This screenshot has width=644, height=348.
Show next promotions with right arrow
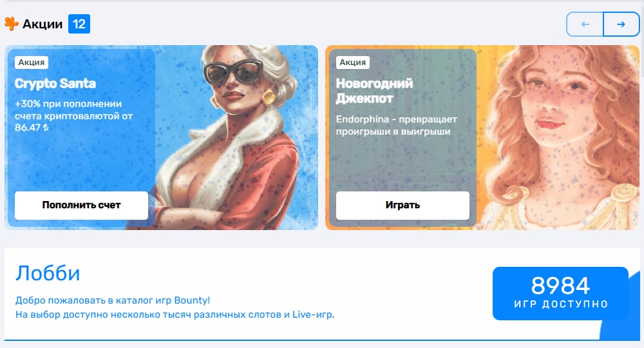point(621,24)
